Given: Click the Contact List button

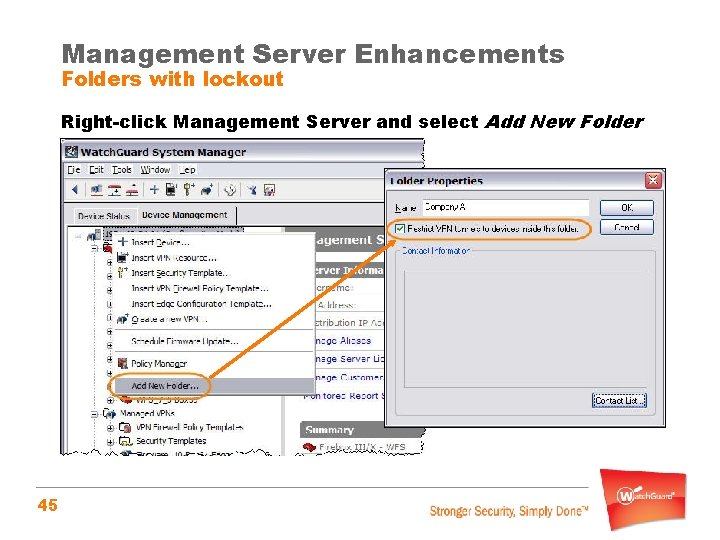Looking at the screenshot, I should tap(619, 400).
